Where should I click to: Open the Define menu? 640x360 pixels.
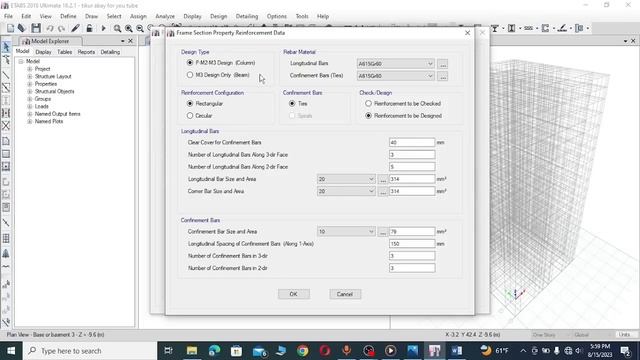click(68, 16)
